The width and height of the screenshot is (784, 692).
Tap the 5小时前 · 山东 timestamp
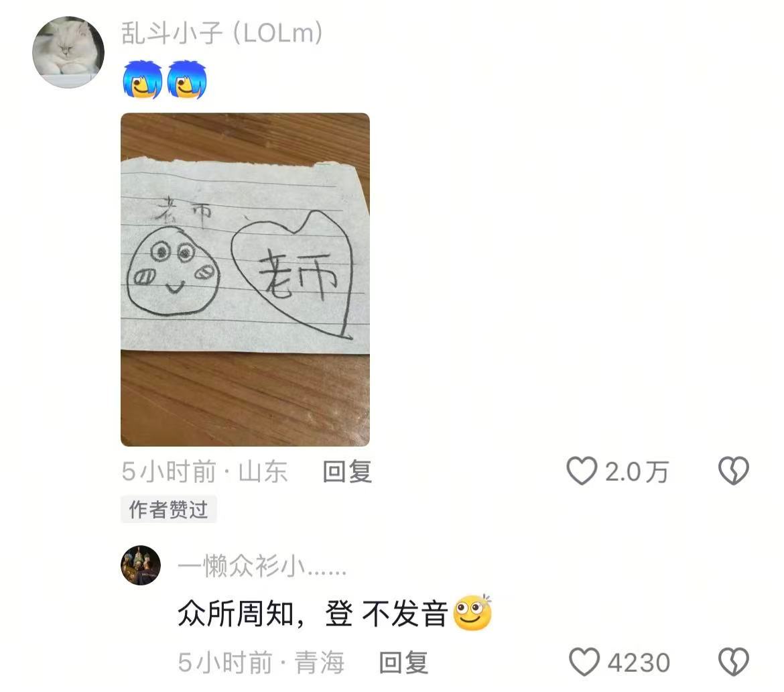[x=204, y=471]
